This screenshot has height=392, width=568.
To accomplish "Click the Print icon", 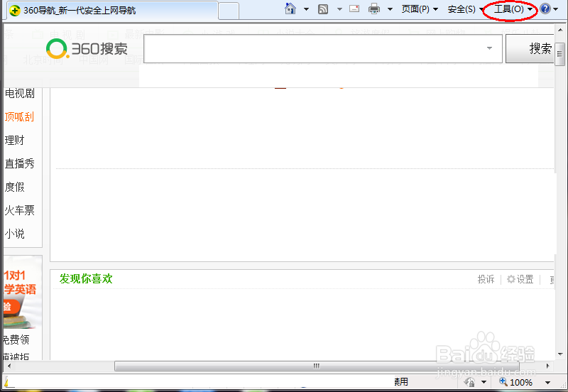I will click(x=374, y=9).
